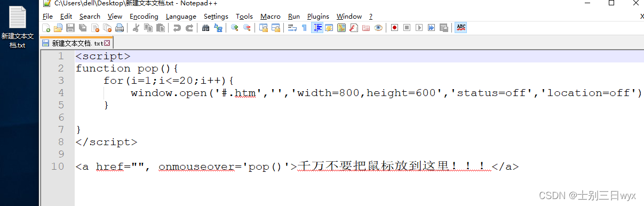
Task: Stop macro recording square button
Action: [407, 28]
